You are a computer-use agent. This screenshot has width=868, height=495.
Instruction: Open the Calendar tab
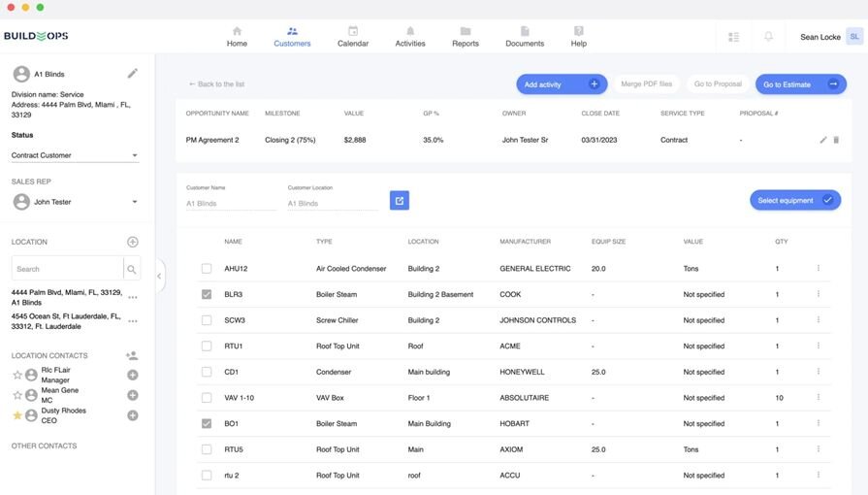click(353, 37)
